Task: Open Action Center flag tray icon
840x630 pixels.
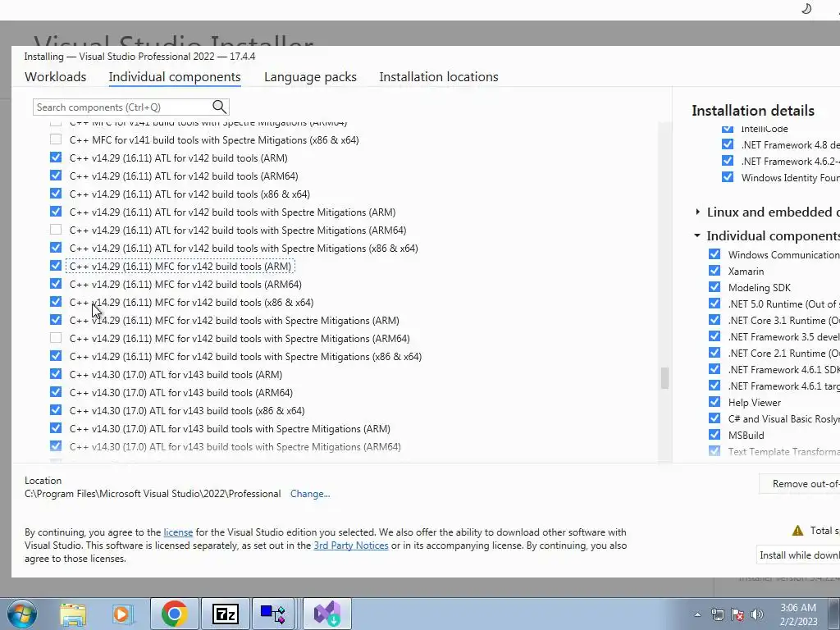Action: (737, 614)
